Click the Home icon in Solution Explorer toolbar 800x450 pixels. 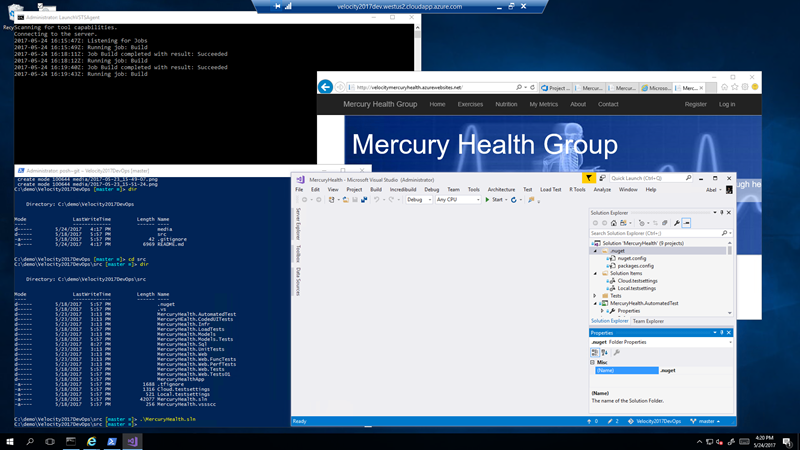click(x=614, y=223)
